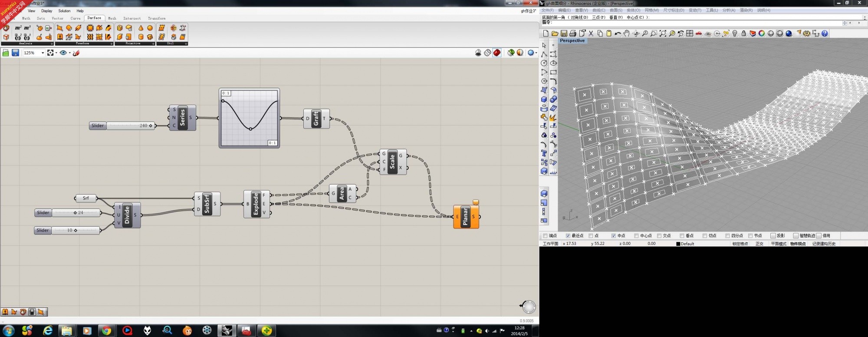Click the blue render sphere icon in Rhino
Viewport: 868px width, 337px height.
click(x=789, y=33)
